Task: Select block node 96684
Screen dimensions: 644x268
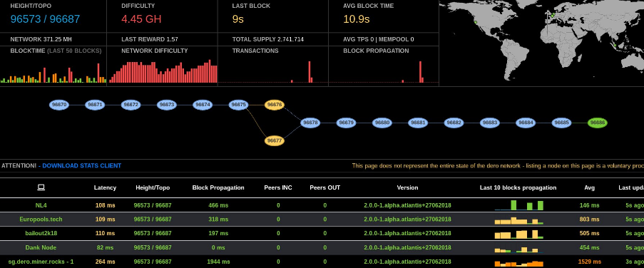Action: click(x=526, y=123)
